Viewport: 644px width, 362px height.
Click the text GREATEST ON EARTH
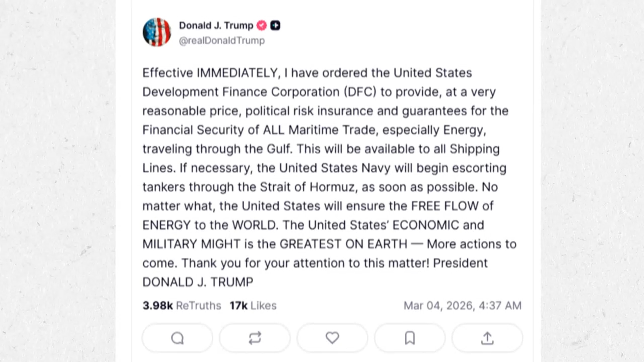(343, 244)
